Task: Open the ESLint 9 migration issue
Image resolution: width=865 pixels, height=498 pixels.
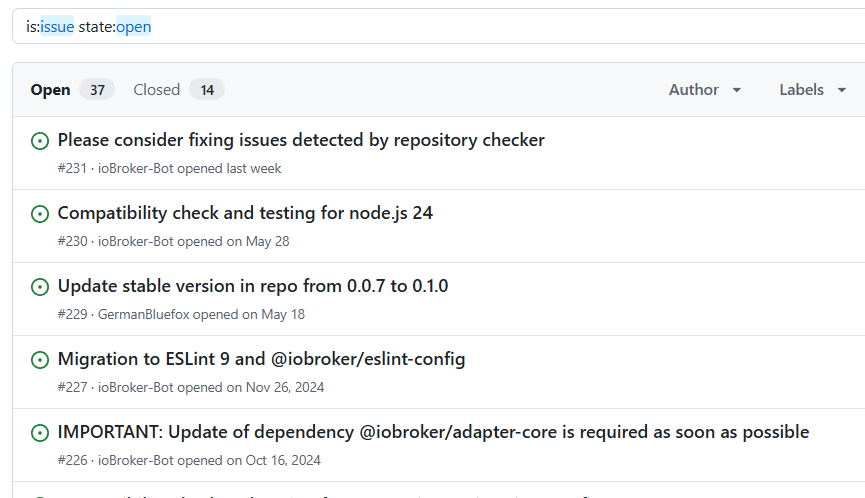Action: (261, 359)
